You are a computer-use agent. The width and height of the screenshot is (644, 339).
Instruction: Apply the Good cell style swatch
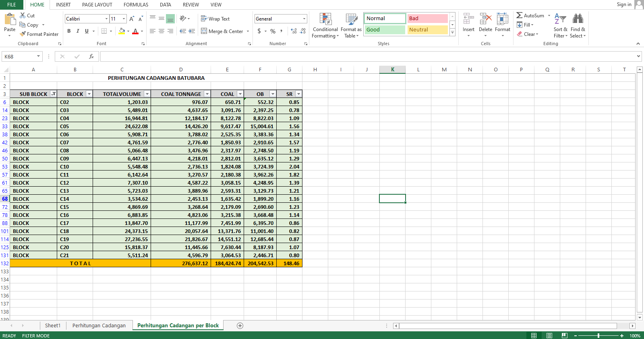385,30
